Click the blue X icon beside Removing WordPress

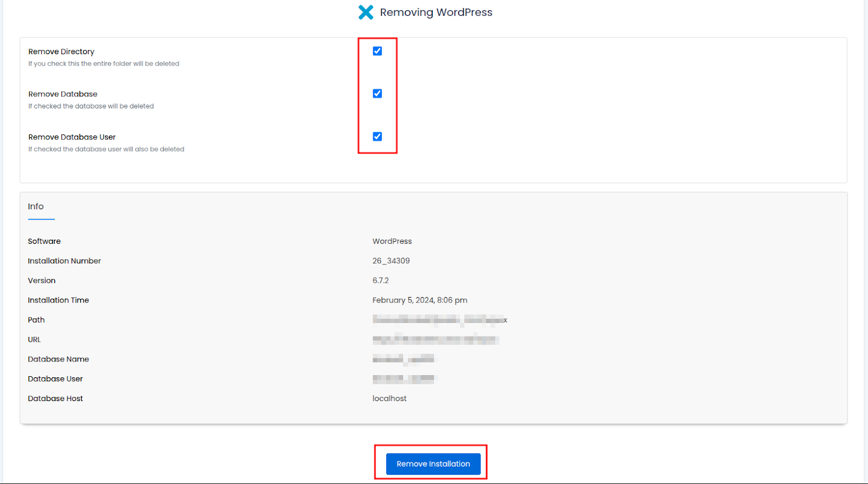tap(366, 12)
